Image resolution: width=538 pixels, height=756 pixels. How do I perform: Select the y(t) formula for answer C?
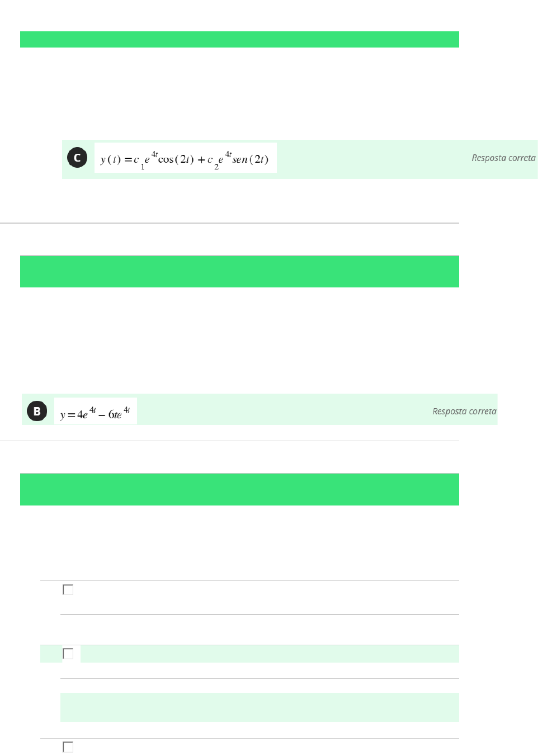pos(185,158)
